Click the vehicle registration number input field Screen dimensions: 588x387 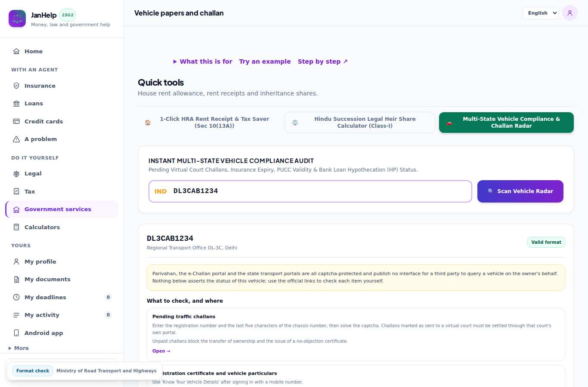pos(310,191)
